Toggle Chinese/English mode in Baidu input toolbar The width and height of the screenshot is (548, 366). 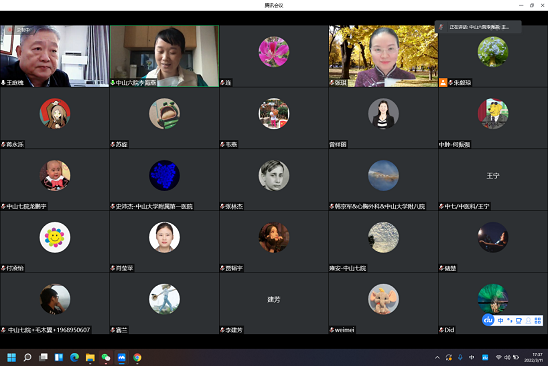coord(500,320)
